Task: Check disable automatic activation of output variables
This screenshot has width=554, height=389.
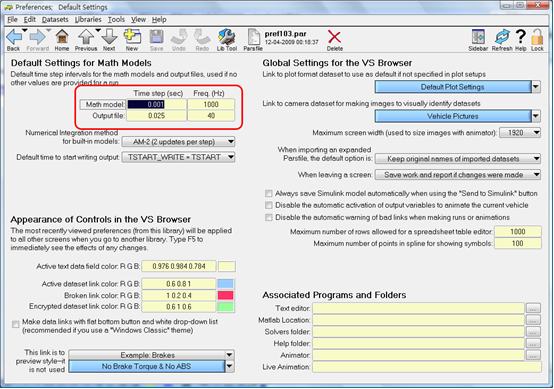Action: 269,205
